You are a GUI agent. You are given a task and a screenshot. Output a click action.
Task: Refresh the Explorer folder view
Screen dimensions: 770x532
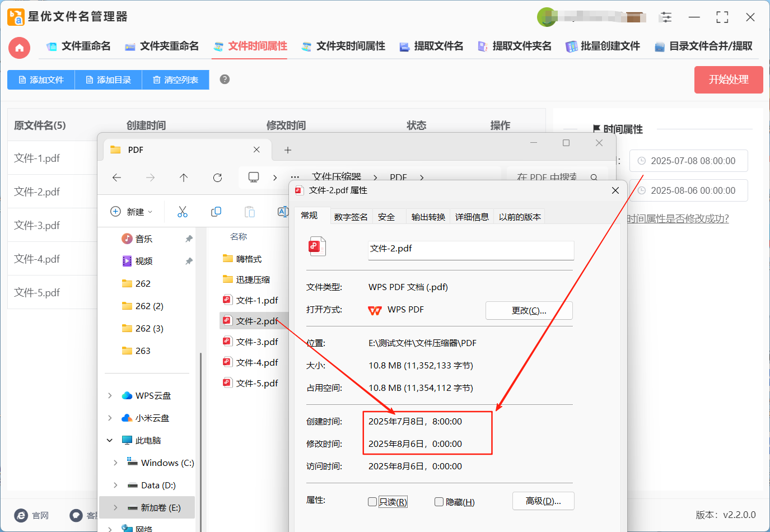(217, 178)
